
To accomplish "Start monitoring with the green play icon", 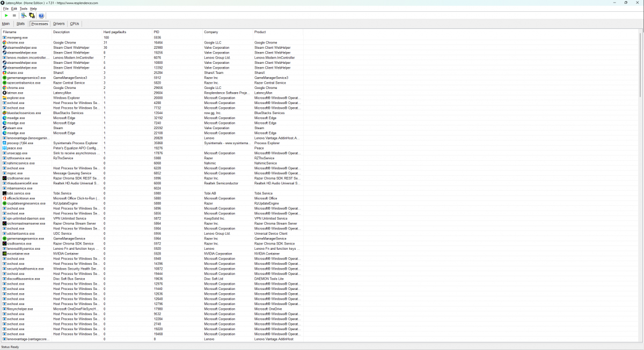I will coord(6,16).
